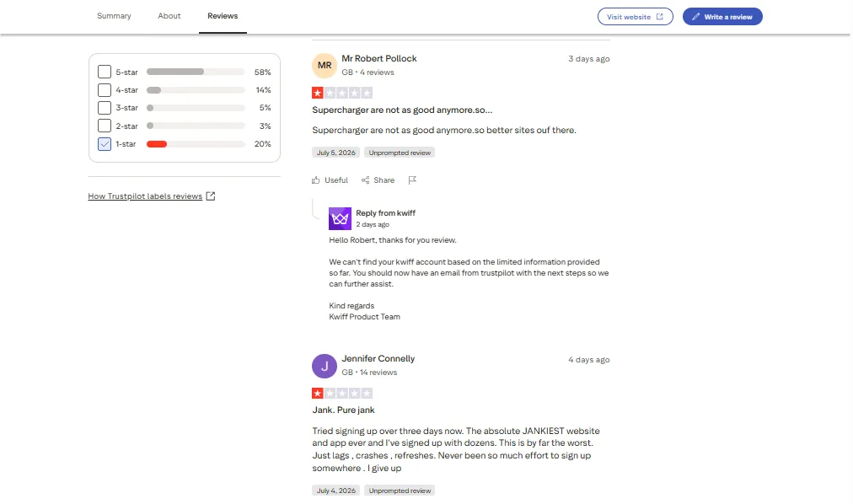Image resolution: width=853 pixels, height=504 pixels.
Task: Click the 4 days ago timestamp
Action: 588,359
